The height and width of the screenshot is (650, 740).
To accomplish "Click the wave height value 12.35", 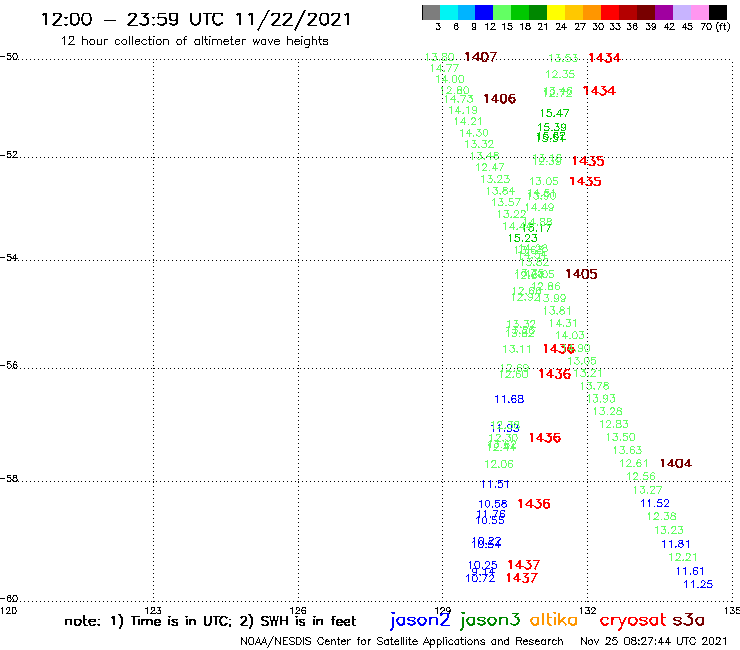I will [560, 75].
